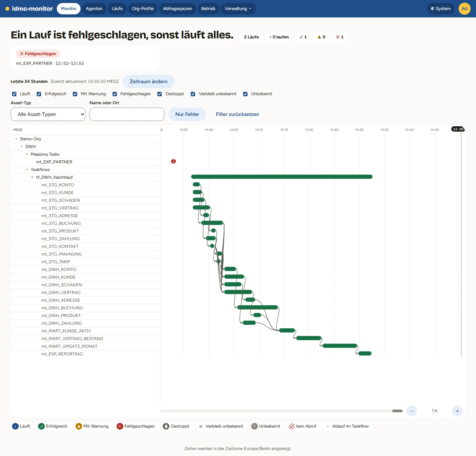Click the Erfolgreich legend checkmark icon
Screen dimensions: 476x456
(41, 426)
